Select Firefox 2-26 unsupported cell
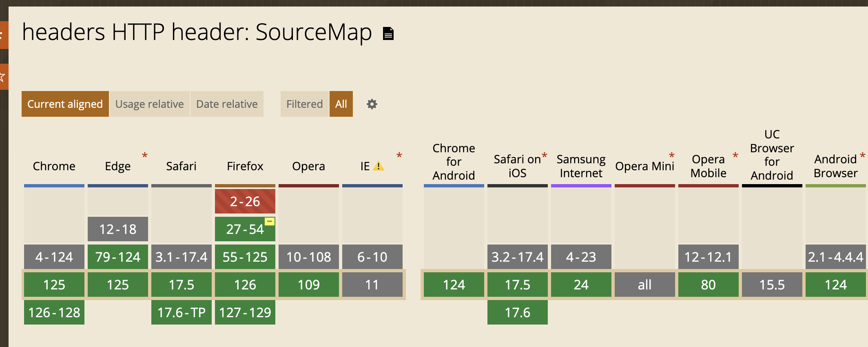This screenshot has width=868, height=347. point(245,201)
